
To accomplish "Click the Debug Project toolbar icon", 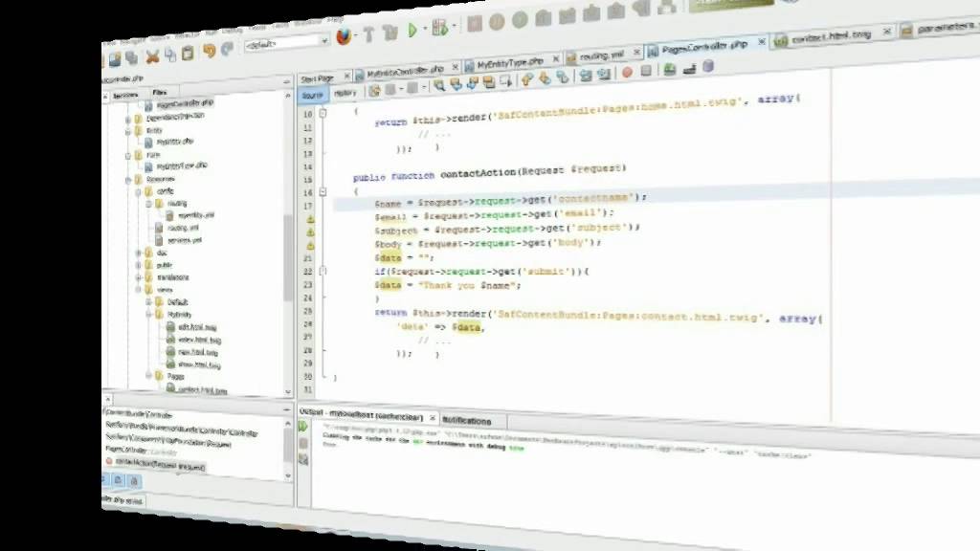I will point(440,28).
